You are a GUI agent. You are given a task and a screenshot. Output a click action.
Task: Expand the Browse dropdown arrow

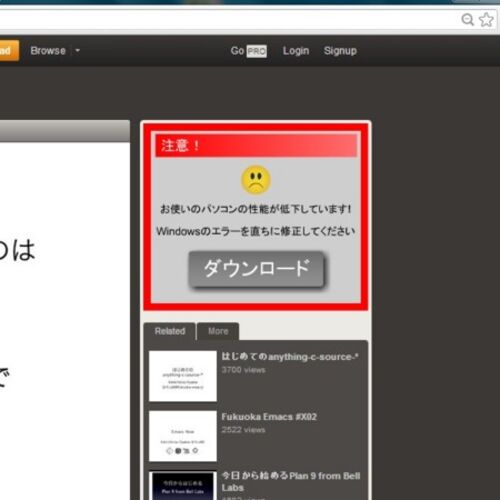[77, 51]
